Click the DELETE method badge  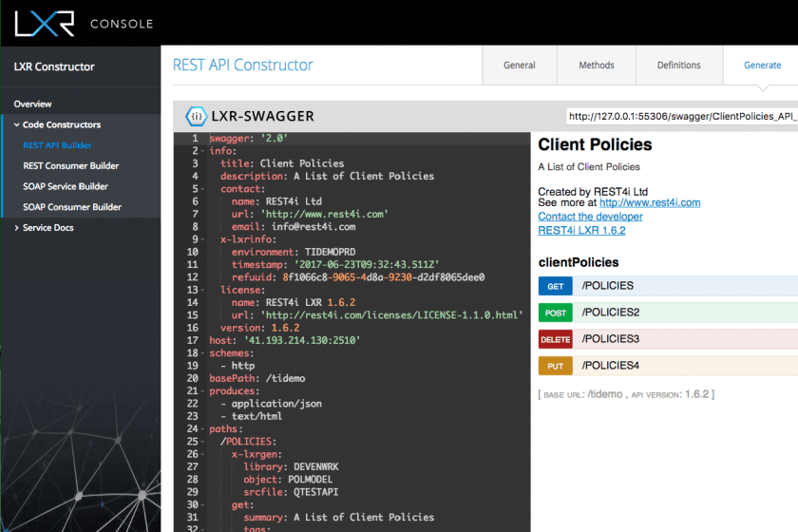pyautogui.click(x=556, y=339)
